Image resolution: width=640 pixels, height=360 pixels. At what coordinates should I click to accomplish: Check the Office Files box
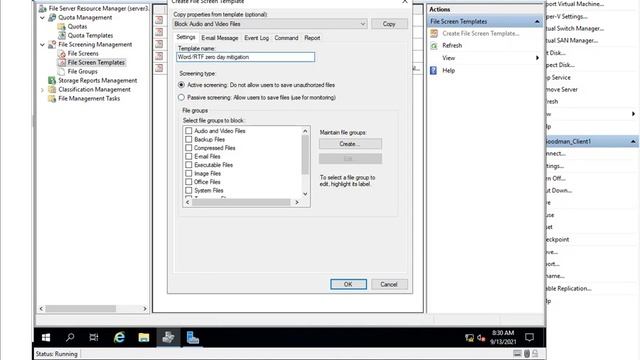click(189, 182)
